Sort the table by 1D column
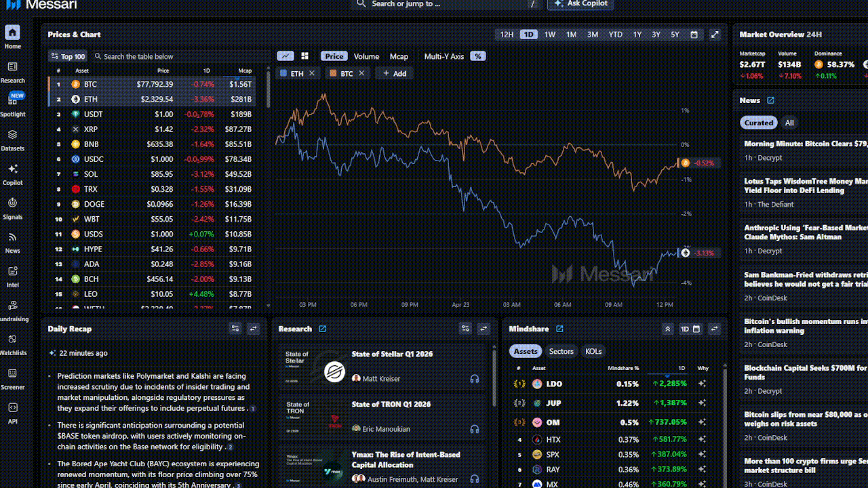The image size is (868, 488). click(207, 70)
